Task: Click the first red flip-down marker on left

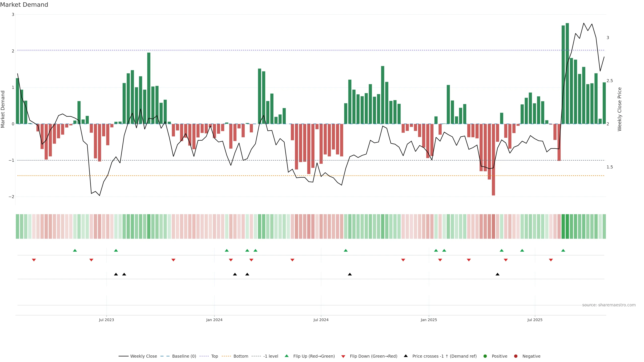Action: [34, 260]
